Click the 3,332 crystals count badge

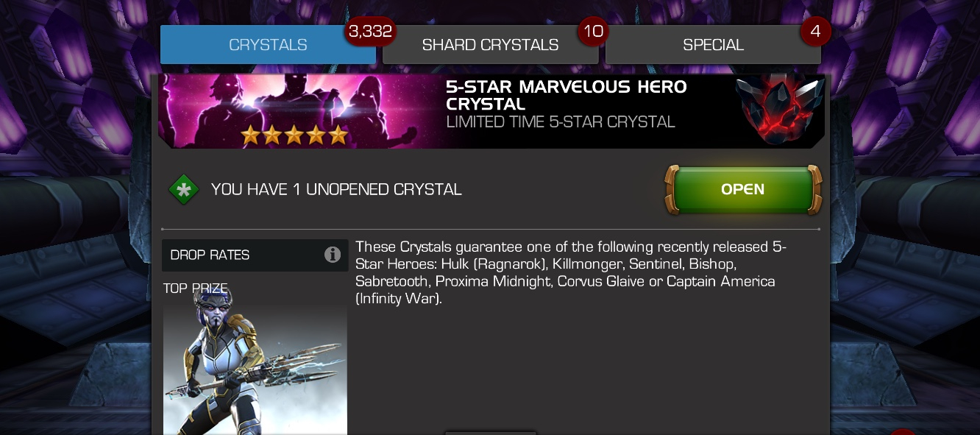(x=372, y=32)
